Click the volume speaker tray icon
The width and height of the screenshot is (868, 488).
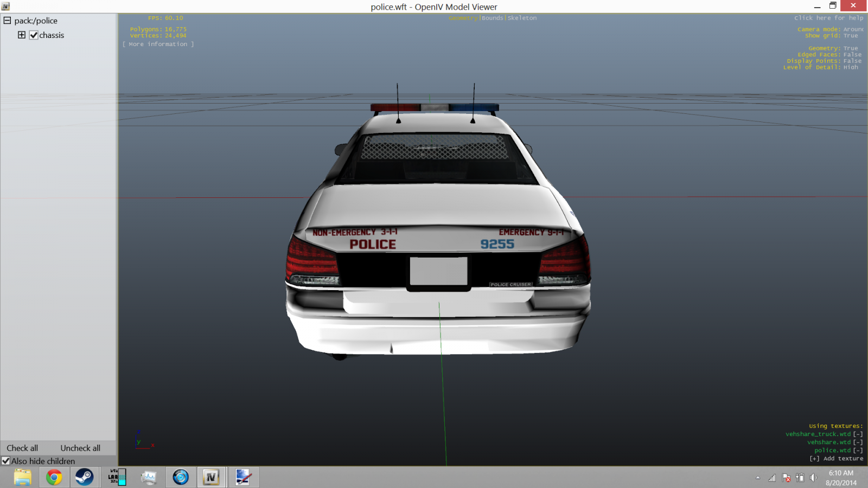coord(813,478)
